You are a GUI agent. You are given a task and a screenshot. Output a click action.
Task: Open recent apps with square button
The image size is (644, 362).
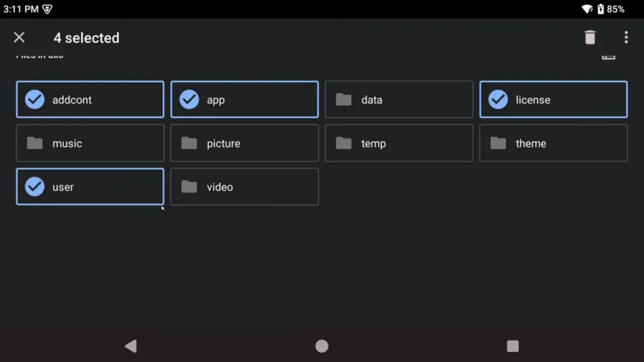click(513, 346)
